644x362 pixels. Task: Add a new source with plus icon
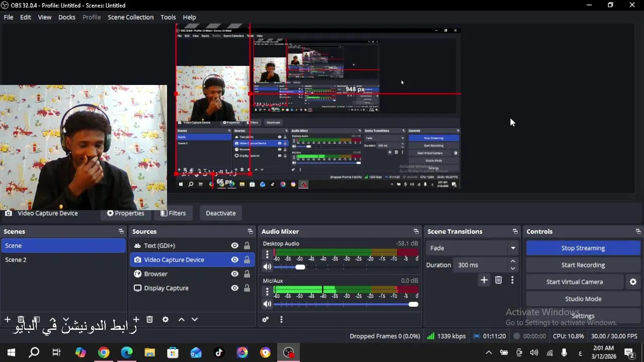(136, 320)
